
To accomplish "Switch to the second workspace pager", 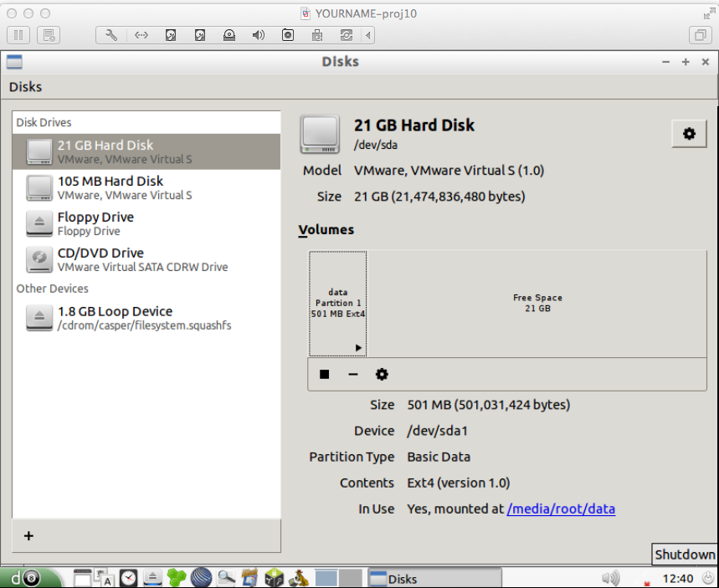I will 351,578.
